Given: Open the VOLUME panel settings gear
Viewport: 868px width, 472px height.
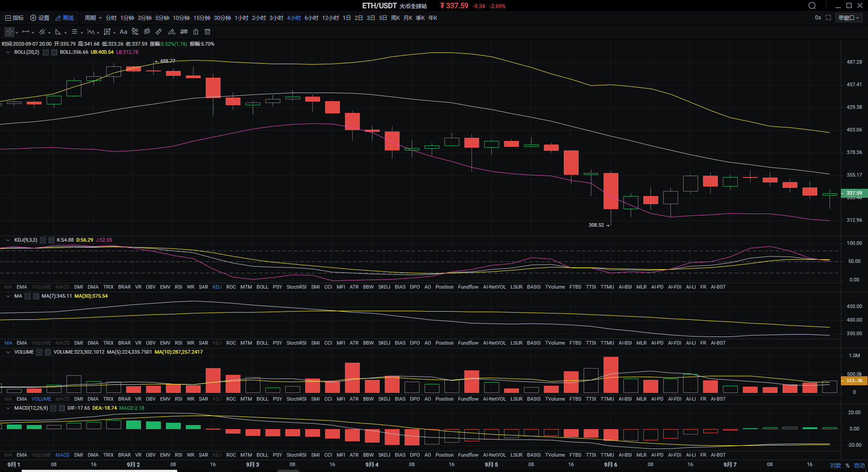Looking at the screenshot, I should tap(39, 352).
